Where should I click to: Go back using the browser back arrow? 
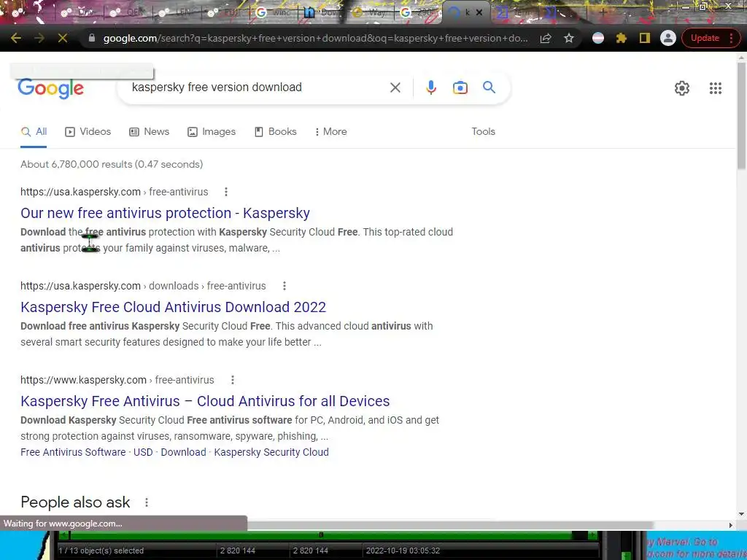pyautogui.click(x=16, y=38)
